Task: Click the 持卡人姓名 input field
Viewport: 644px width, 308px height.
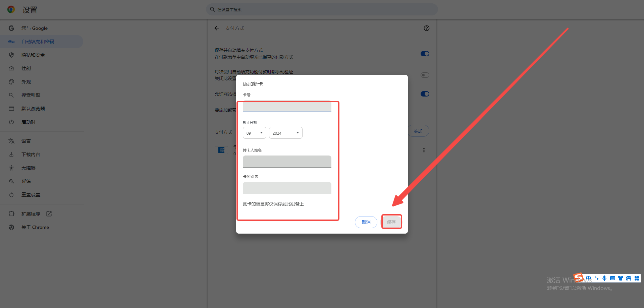Action: tap(287, 162)
